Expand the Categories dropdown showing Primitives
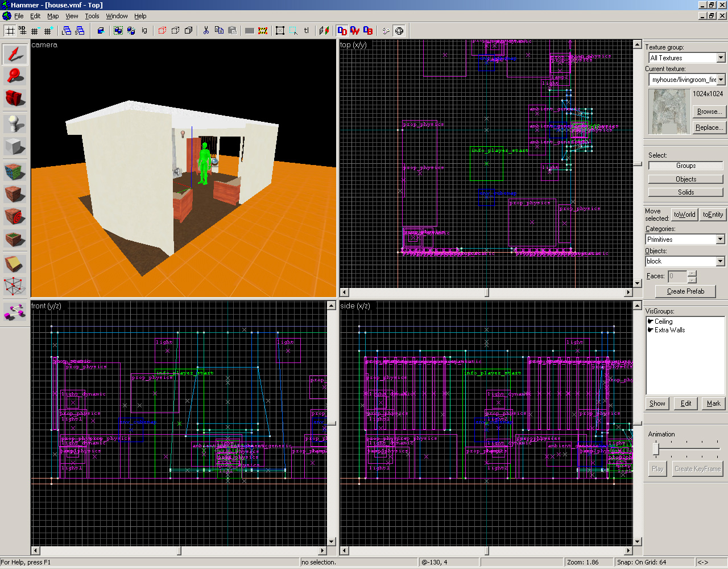This screenshot has height=569, width=728. point(720,240)
